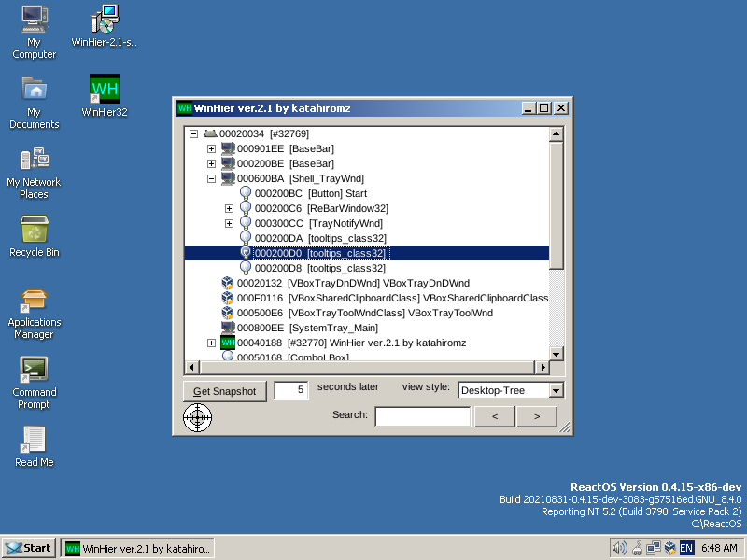Select the 000200D0 [tooltips_class32] row

click(x=367, y=253)
